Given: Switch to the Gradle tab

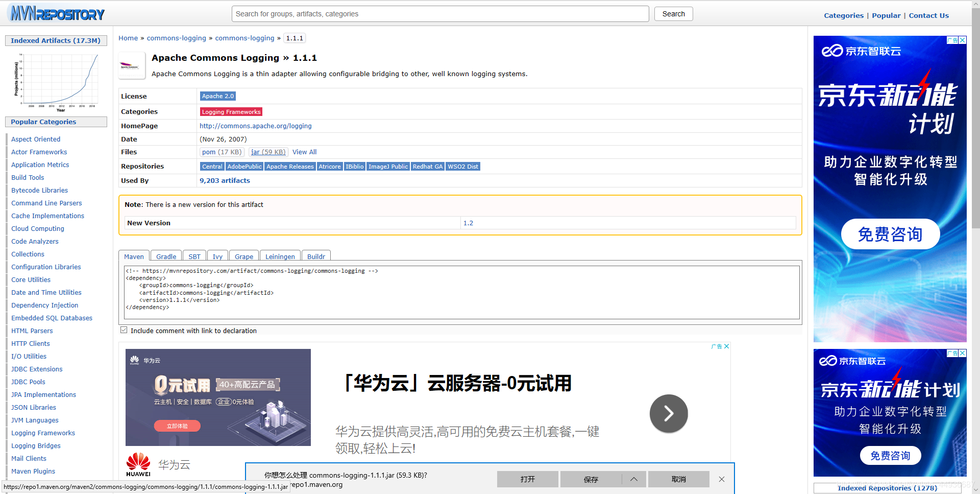Looking at the screenshot, I should point(166,256).
